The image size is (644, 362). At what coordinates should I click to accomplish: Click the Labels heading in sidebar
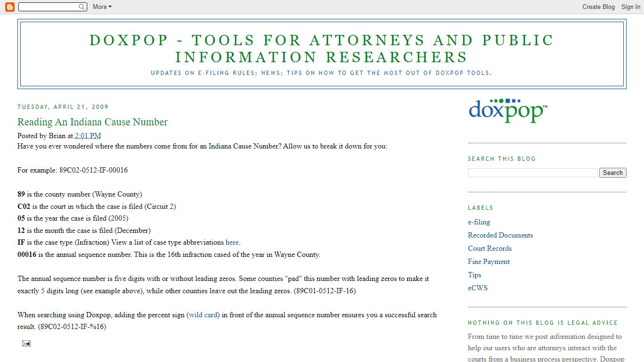click(x=480, y=208)
